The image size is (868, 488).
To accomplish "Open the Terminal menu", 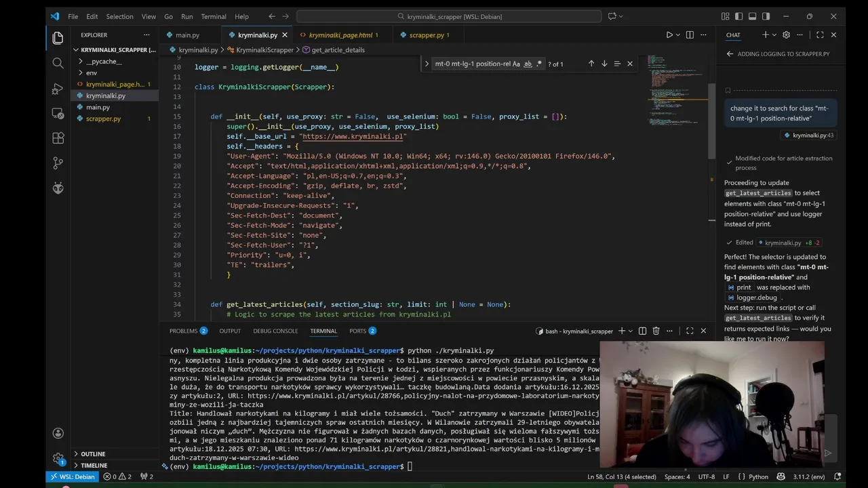I will tap(214, 16).
